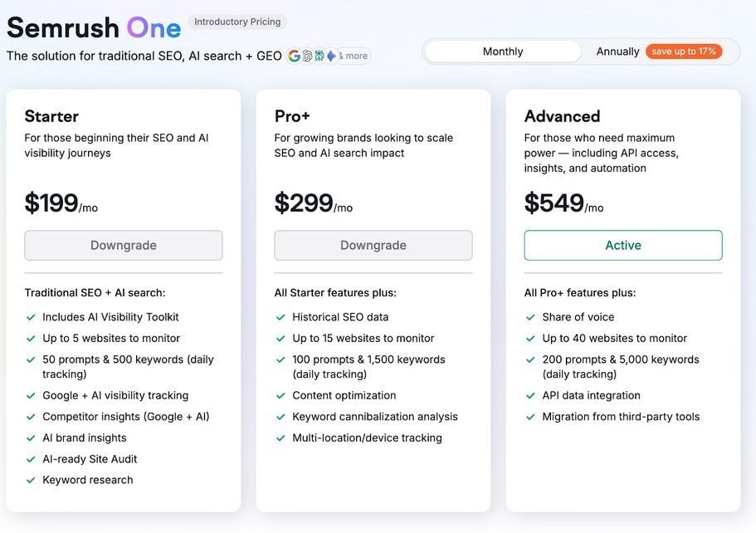Switch billing period to Annually
Viewport: 756px width, 533px height.
tap(617, 51)
